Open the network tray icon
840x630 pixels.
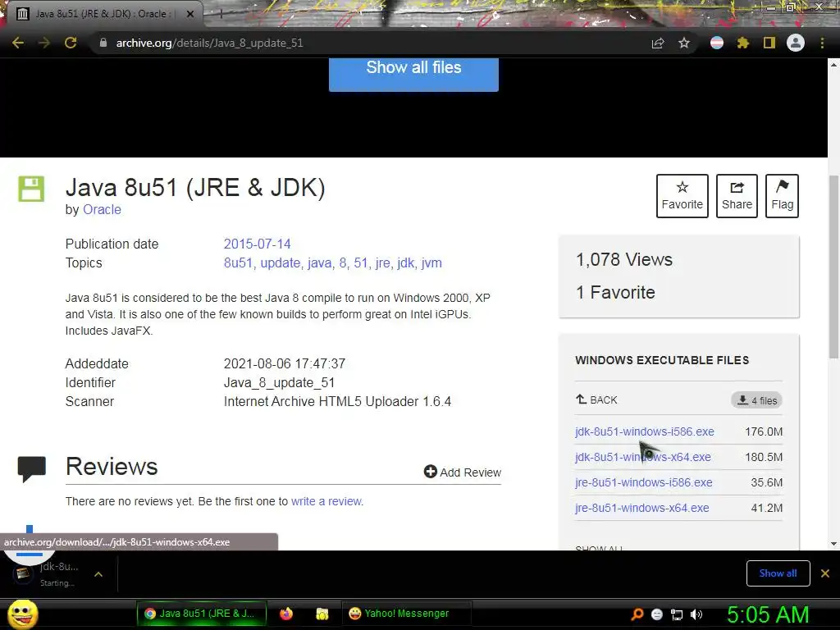[x=677, y=614]
